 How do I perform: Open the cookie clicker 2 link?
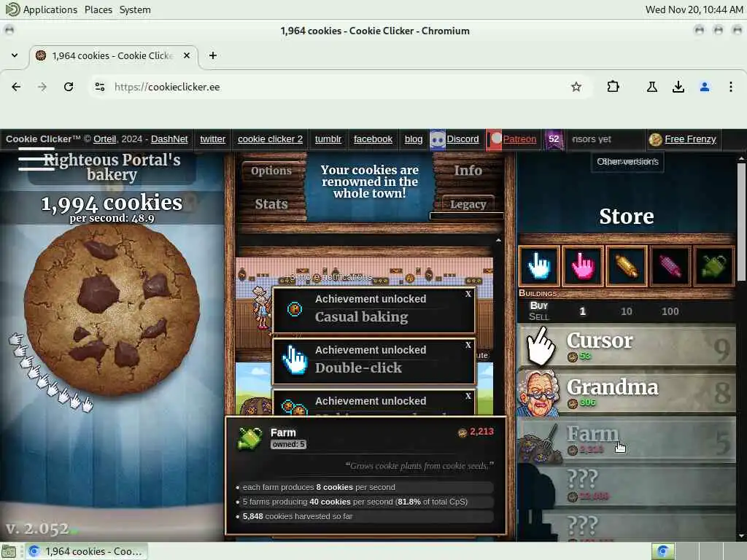[x=270, y=139]
